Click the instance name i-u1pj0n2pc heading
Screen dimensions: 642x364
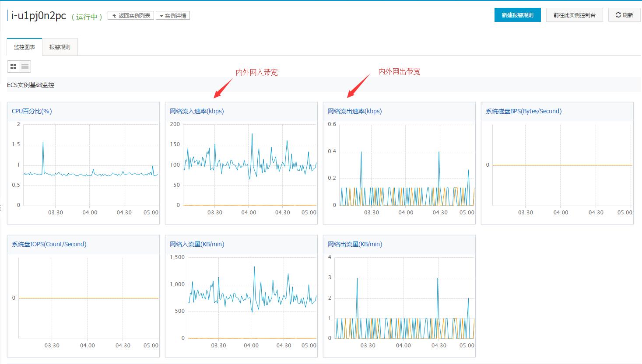pos(39,16)
